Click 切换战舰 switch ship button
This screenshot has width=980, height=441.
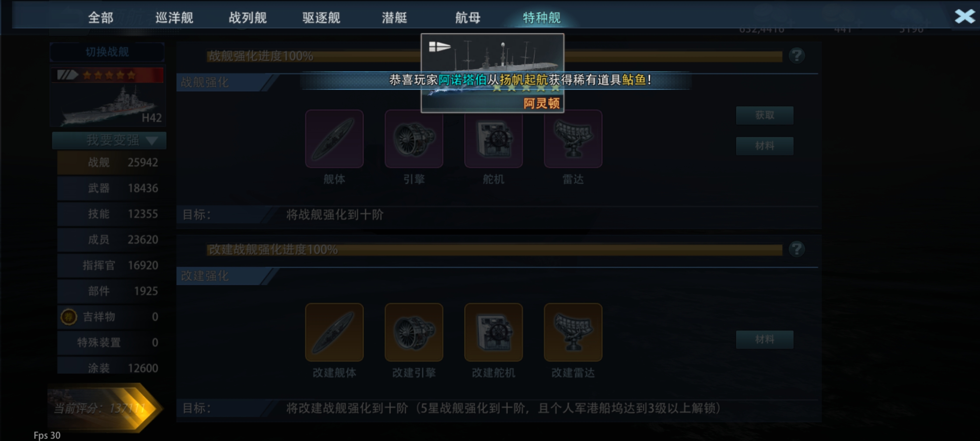click(107, 52)
